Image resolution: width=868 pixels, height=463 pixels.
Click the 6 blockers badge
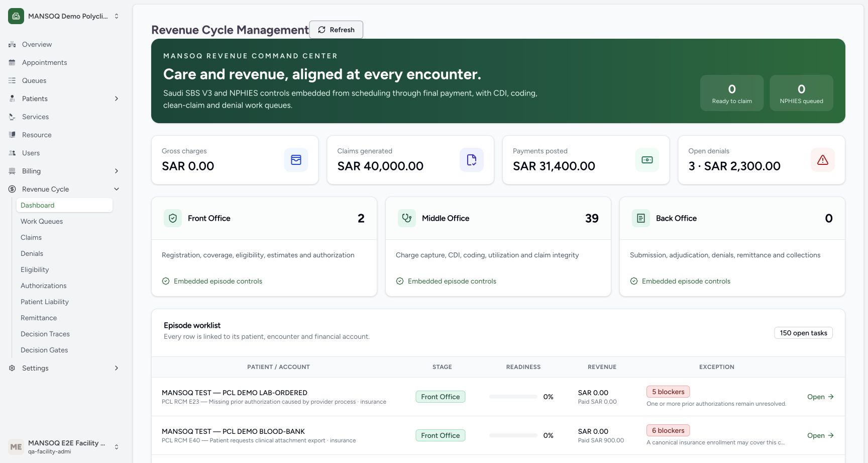[668, 430]
